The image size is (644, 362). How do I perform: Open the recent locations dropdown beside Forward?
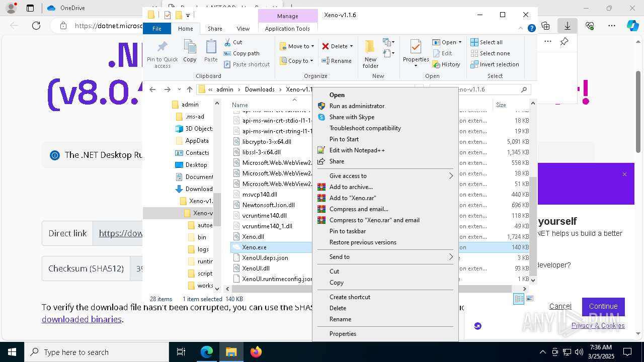pos(180,89)
